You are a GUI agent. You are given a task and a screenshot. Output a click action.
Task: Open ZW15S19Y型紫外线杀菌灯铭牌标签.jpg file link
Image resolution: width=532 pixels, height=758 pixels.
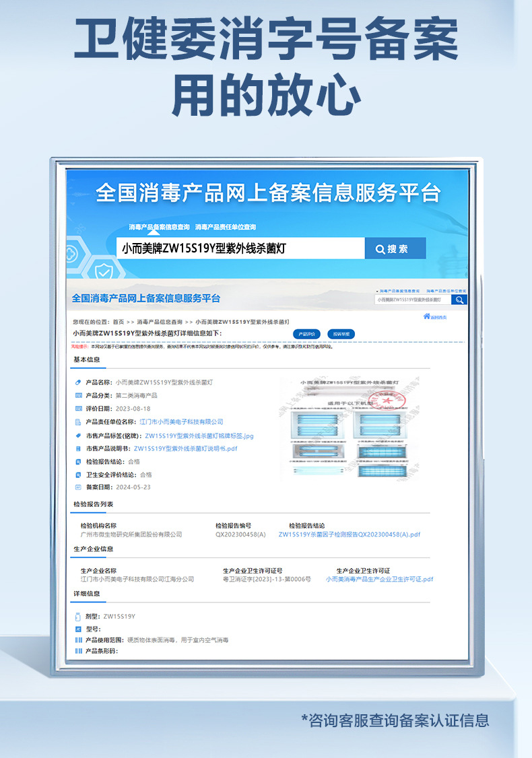pyautogui.click(x=199, y=436)
